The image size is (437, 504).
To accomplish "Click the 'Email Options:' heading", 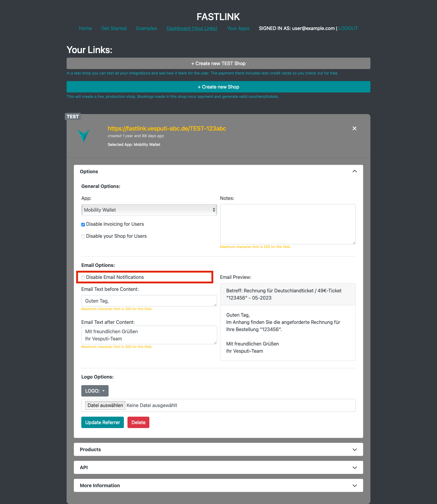I will click(x=98, y=265).
